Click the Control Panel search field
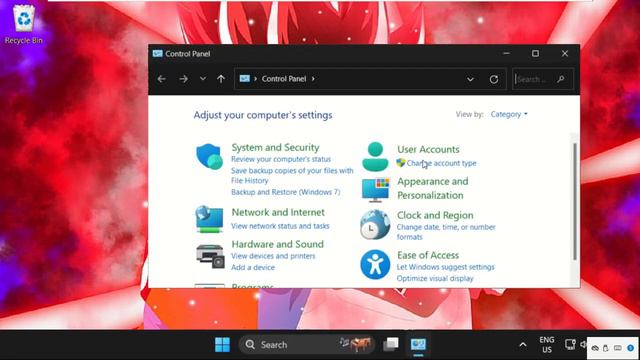This screenshot has width=640, height=360. tap(543, 79)
